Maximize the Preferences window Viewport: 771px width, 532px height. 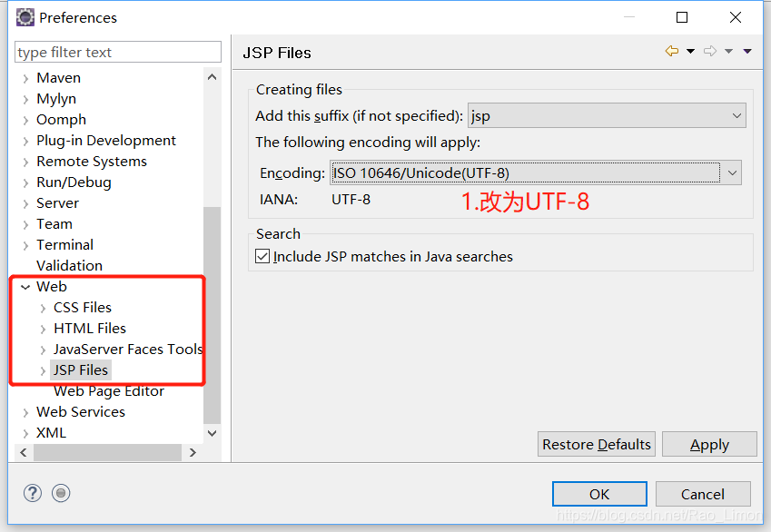pyautogui.click(x=682, y=17)
